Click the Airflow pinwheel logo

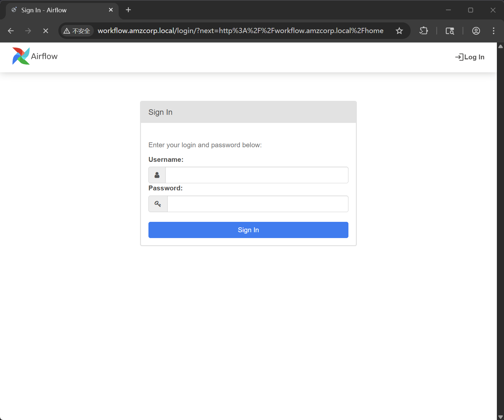coord(21,56)
